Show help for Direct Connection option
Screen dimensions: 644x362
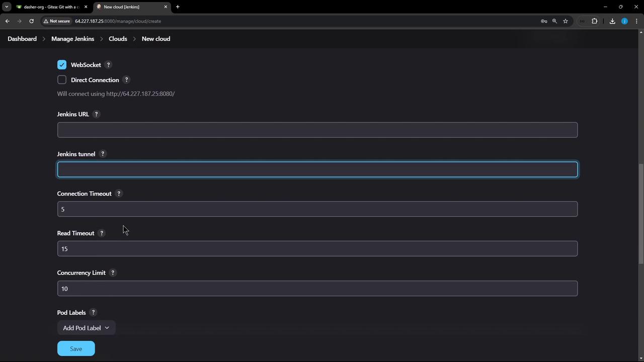point(126,80)
